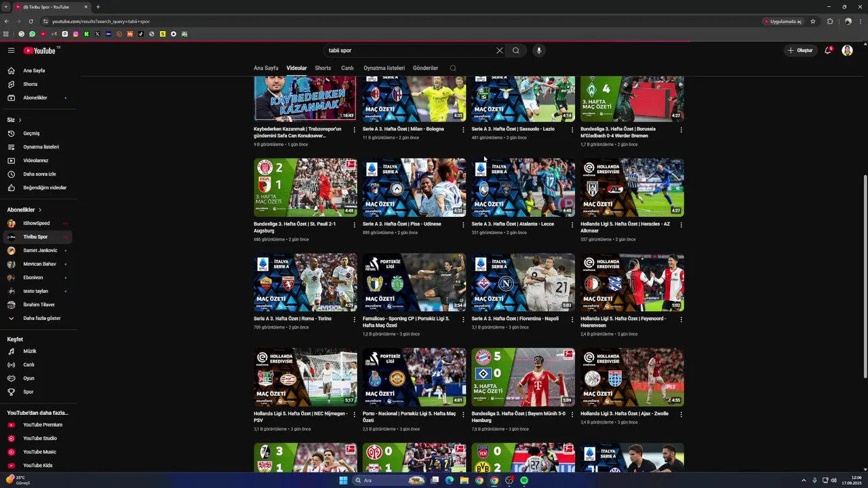Open Windows Start menu
The image size is (868, 488).
point(343,481)
